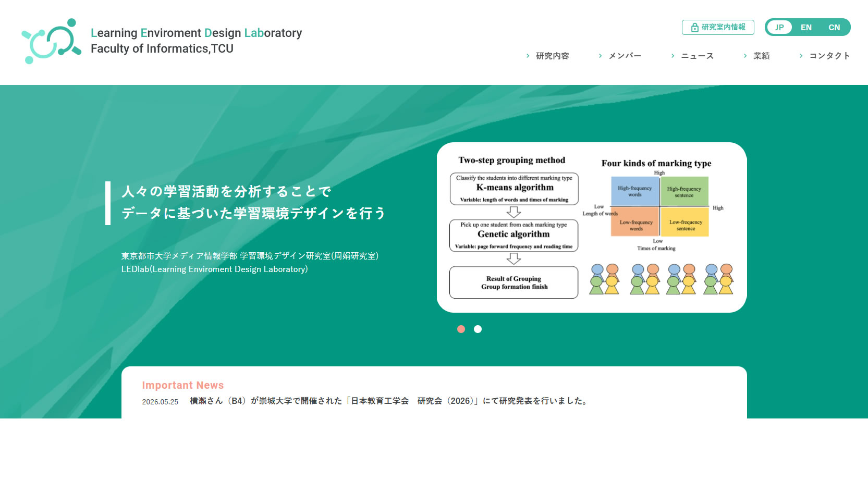Click the date 2026.05.25
This screenshot has height=481, width=868.
click(x=160, y=402)
